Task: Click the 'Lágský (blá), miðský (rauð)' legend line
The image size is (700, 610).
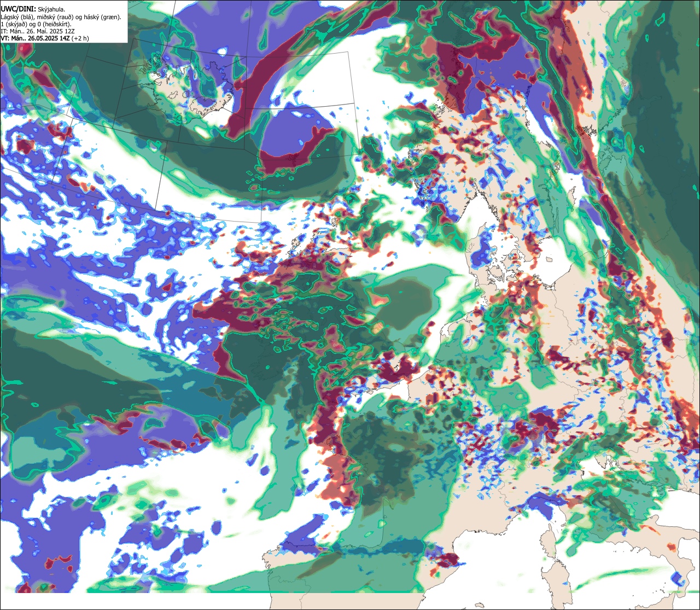Action: click(x=61, y=17)
